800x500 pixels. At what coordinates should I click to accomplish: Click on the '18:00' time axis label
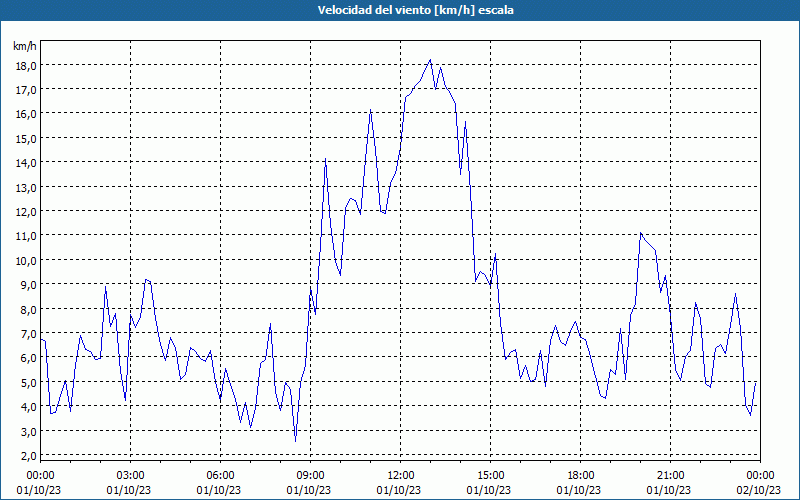click(x=581, y=476)
